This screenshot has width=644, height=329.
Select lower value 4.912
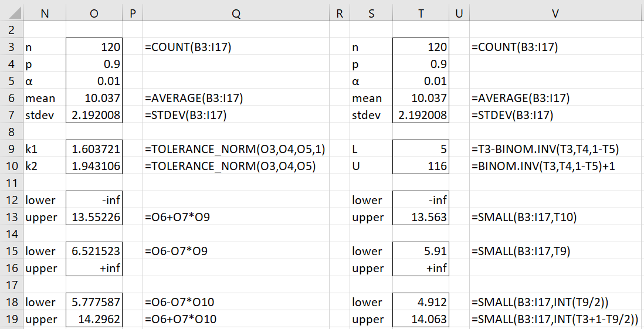pos(421,302)
